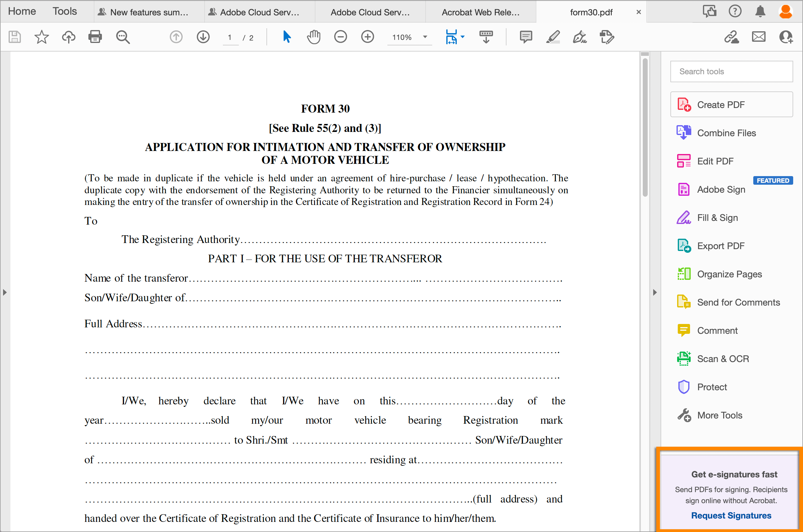This screenshot has height=532, width=803.
Task: Launch Scan & OCR
Action: pos(723,358)
